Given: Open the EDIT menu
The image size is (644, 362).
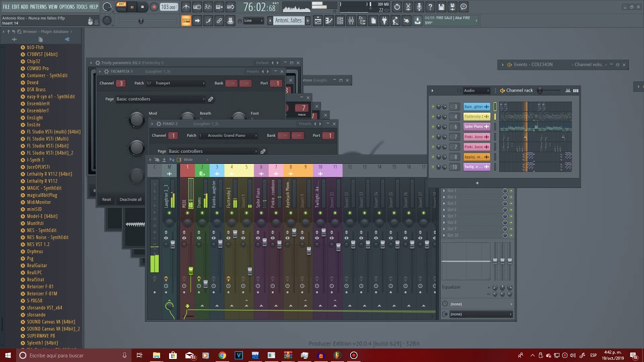Looking at the screenshot, I should (x=16, y=7).
